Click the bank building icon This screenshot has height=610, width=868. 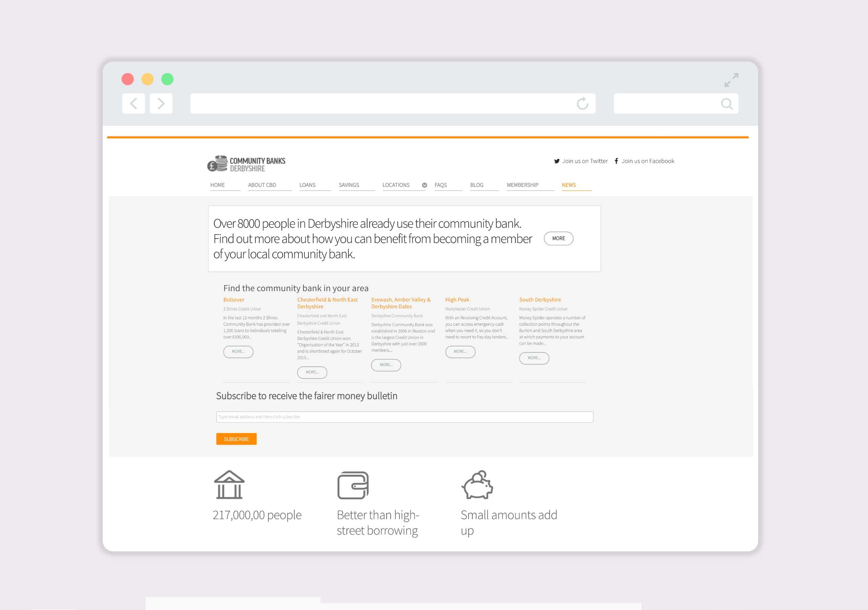click(x=229, y=485)
